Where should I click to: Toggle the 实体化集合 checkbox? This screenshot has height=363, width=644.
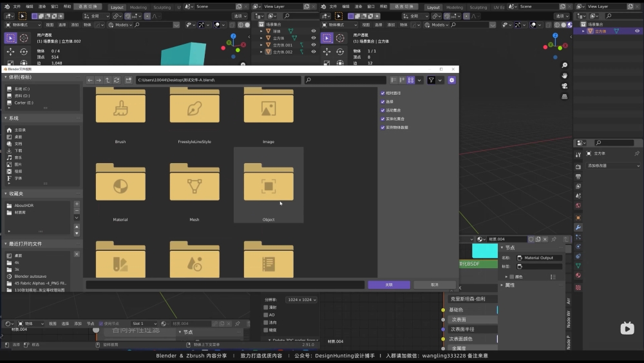(x=383, y=119)
